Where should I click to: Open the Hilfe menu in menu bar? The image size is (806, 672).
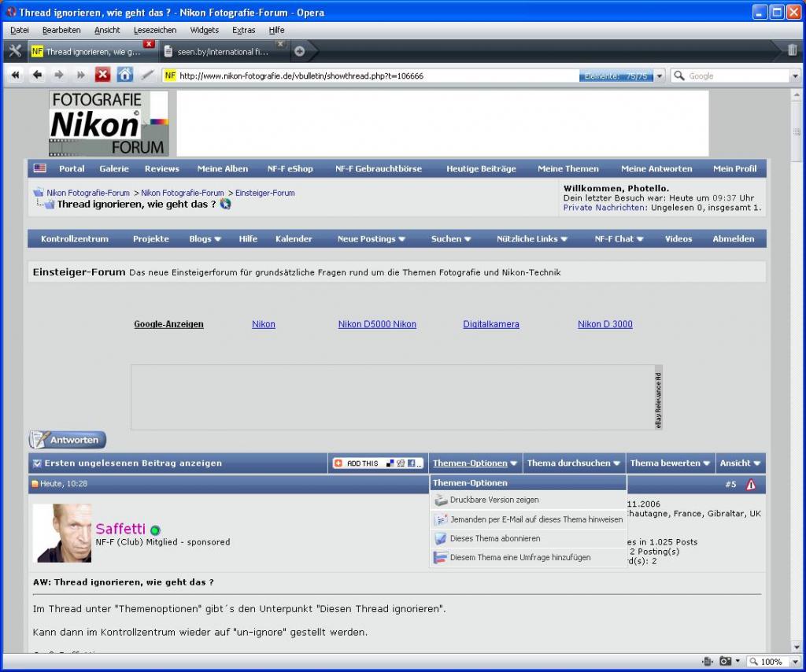pyautogui.click(x=276, y=30)
